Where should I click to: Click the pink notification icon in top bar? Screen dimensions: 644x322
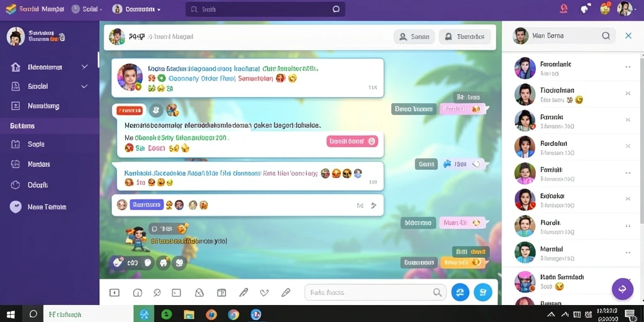[563, 9]
